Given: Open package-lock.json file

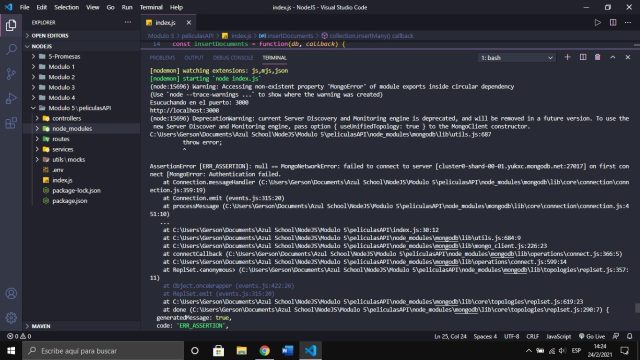Looking at the screenshot, I should [82, 191].
